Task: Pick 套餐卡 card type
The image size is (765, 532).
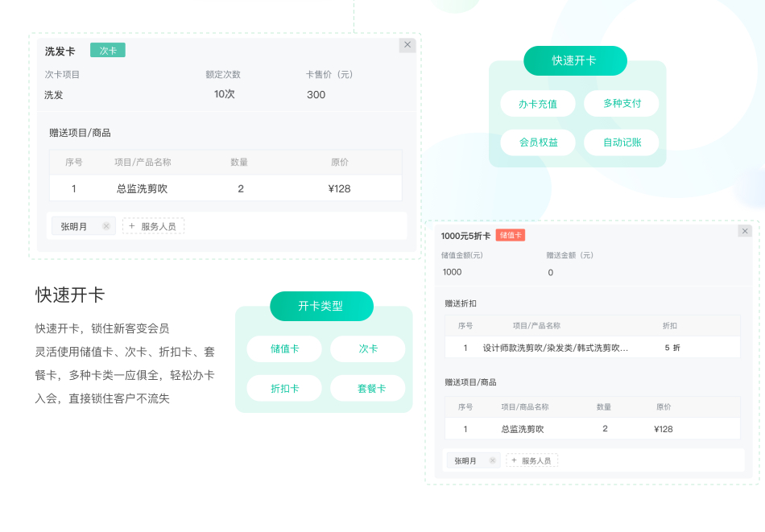Action: (x=368, y=388)
